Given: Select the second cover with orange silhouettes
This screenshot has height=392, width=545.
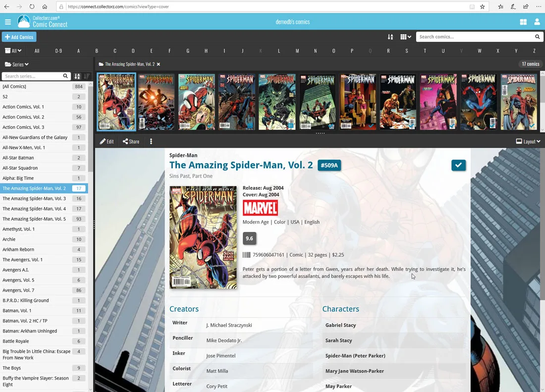Looking at the screenshot, I should click(x=157, y=102).
